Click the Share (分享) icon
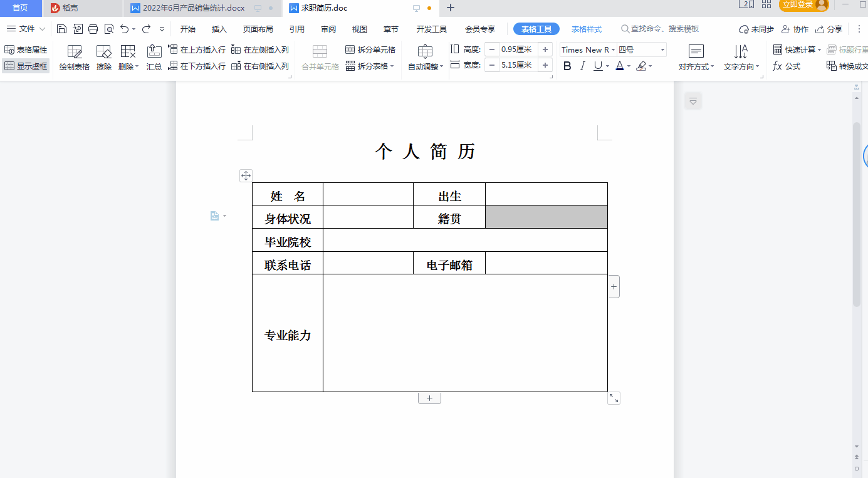The height and width of the screenshot is (478, 868). pos(829,29)
